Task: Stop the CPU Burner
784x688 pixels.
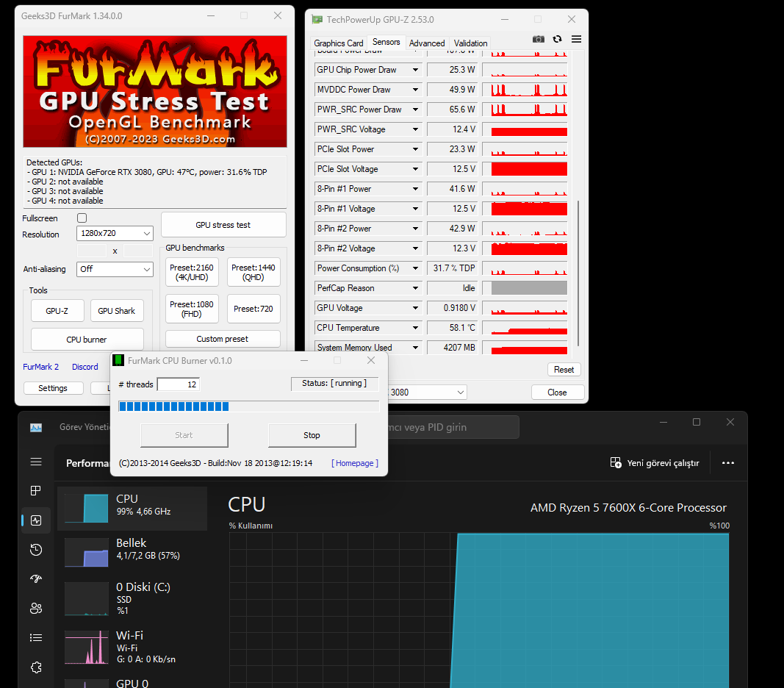Action: tap(312, 435)
